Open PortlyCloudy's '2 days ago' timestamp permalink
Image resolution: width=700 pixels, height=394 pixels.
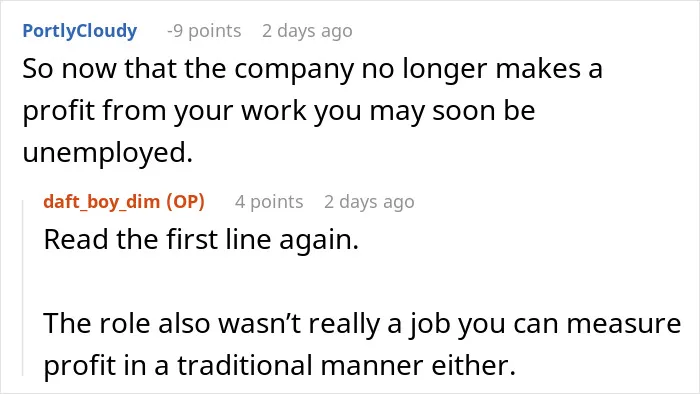308,31
